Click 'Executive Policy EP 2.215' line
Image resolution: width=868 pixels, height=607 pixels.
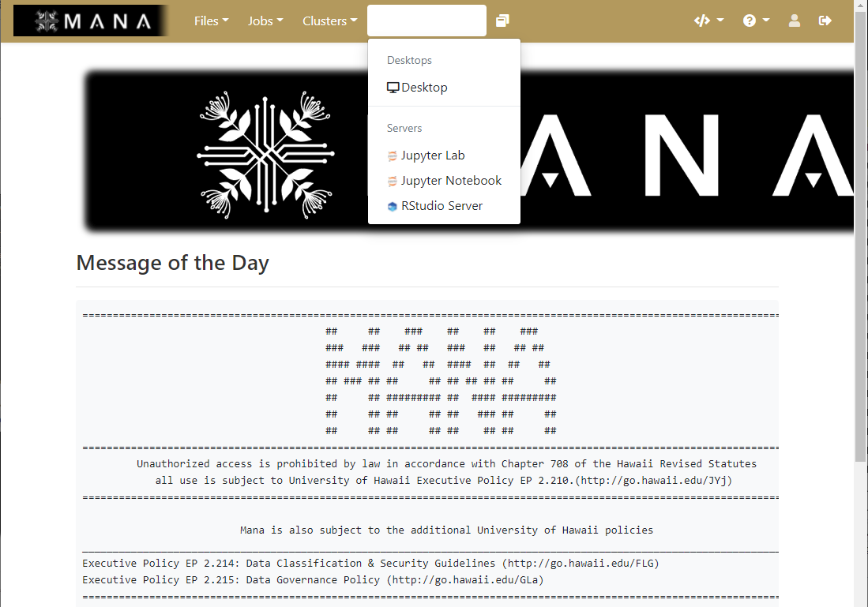click(313, 580)
